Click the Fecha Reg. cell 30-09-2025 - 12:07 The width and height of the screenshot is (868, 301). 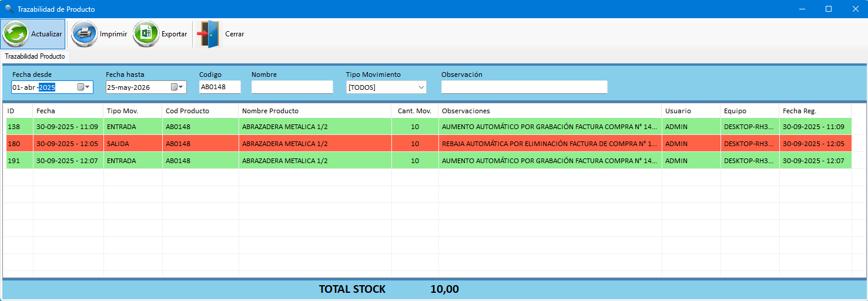[x=815, y=161]
